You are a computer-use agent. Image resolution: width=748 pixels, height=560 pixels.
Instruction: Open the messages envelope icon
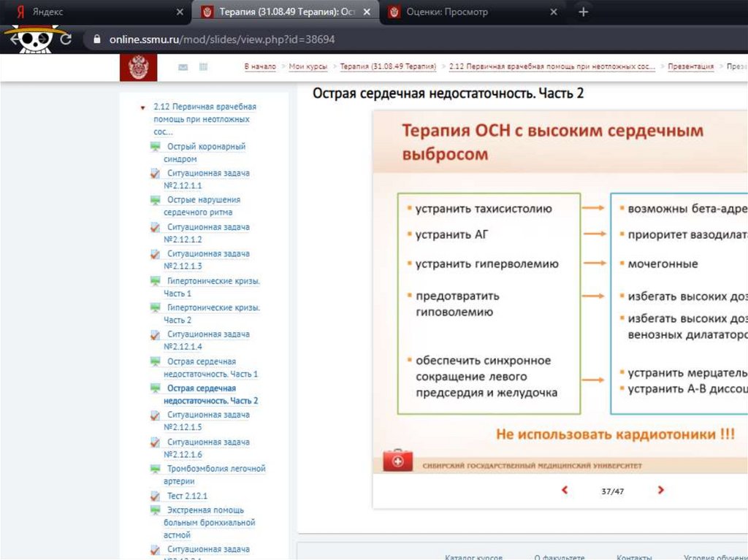pyautogui.click(x=183, y=67)
